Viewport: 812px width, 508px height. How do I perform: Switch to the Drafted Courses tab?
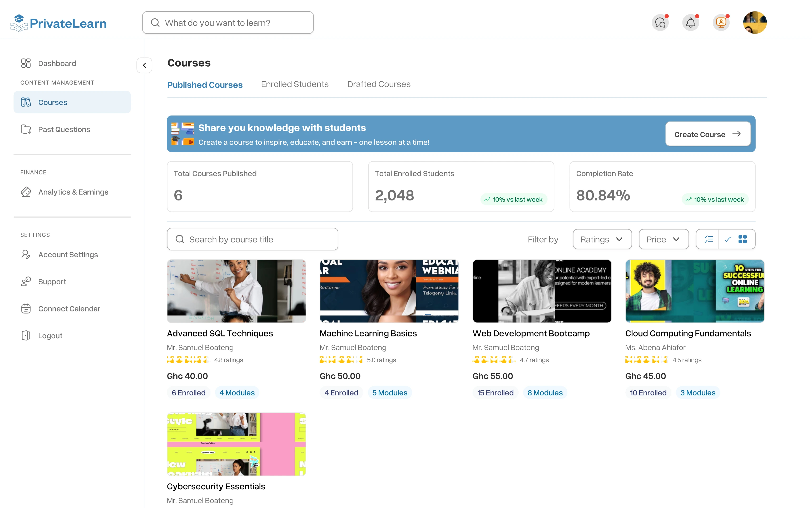click(x=379, y=84)
